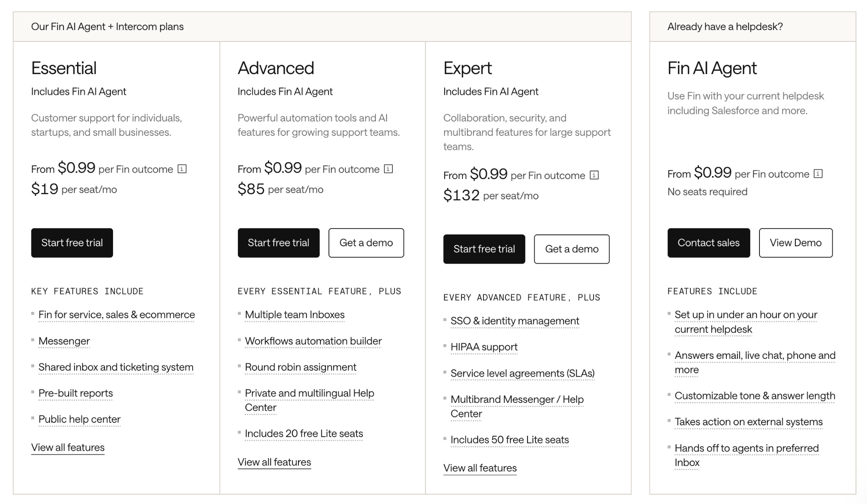
Task: Click the info icon beside Advanced Fin outcome price
Action: point(388,169)
